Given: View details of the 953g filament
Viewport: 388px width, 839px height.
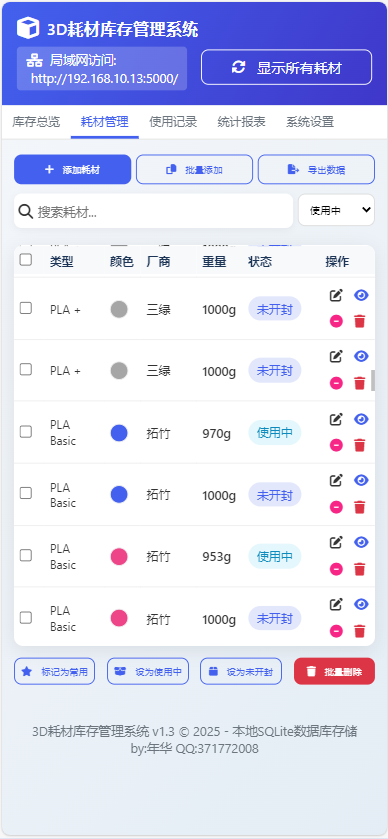Looking at the screenshot, I should pos(361,543).
